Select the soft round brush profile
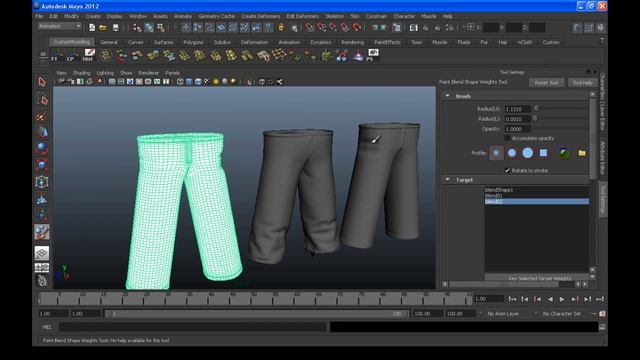The image size is (640, 360). pyautogui.click(x=512, y=153)
